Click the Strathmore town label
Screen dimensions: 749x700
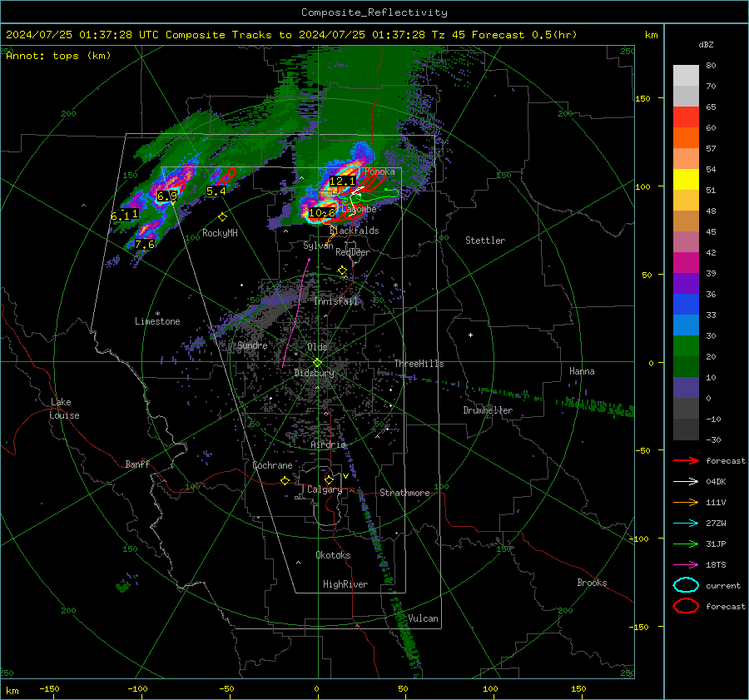coord(404,493)
